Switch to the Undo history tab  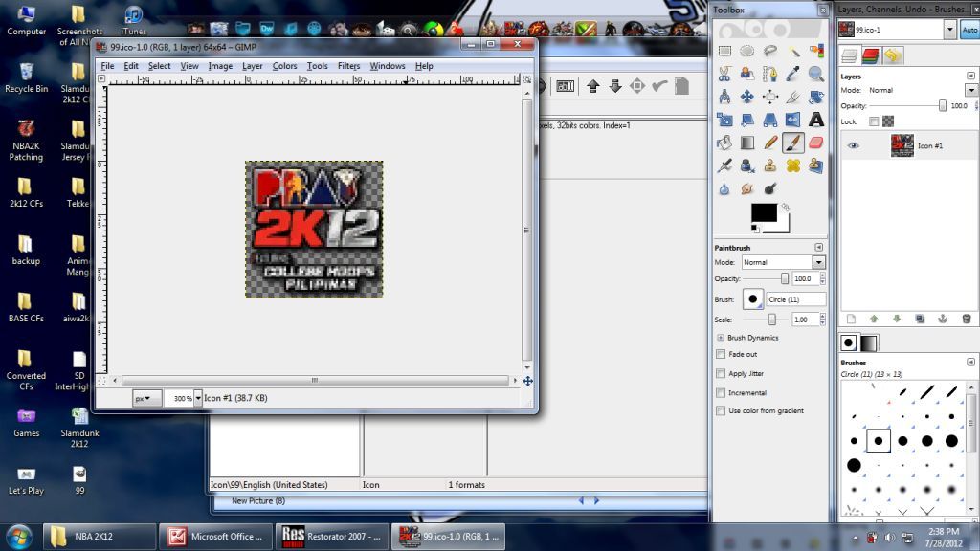coord(893,55)
